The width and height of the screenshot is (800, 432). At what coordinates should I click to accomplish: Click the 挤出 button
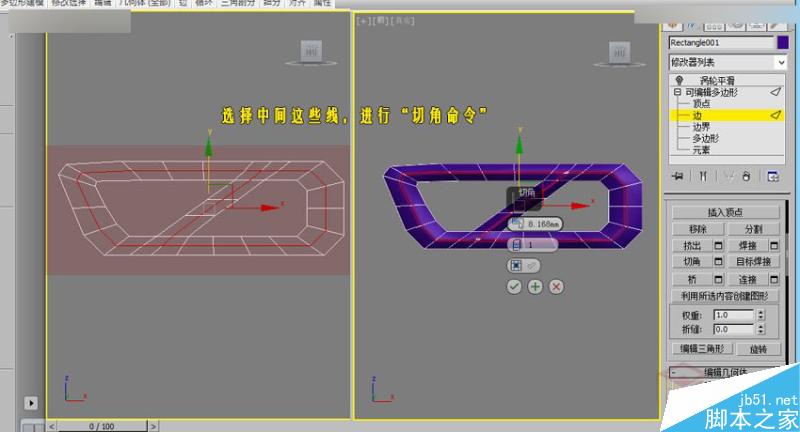(x=692, y=246)
